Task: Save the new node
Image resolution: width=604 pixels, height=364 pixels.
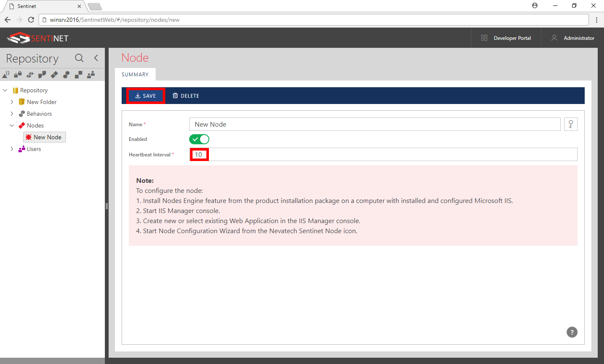Action: (x=146, y=96)
